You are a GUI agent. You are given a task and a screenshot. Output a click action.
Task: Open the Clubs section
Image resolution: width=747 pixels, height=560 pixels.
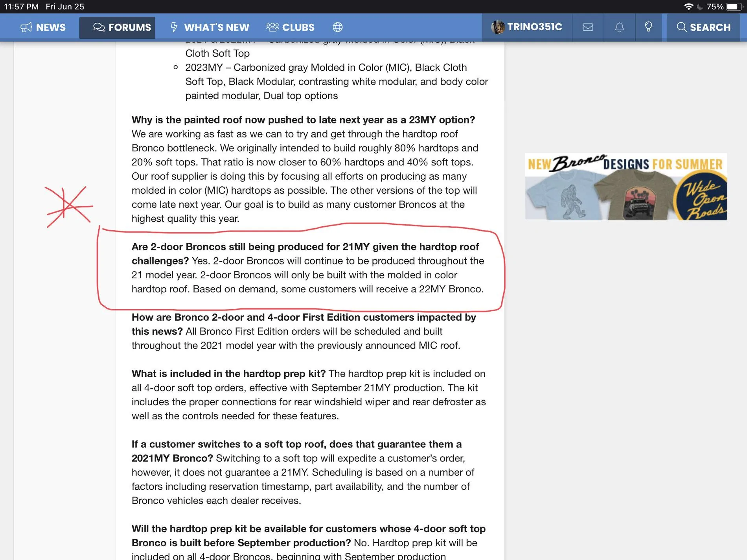pyautogui.click(x=290, y=27)
